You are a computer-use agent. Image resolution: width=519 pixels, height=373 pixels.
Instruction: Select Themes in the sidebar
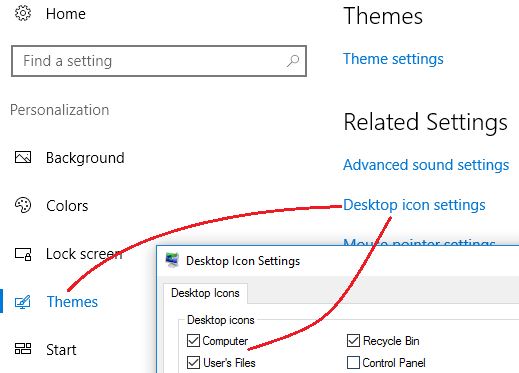coord(72,302)
